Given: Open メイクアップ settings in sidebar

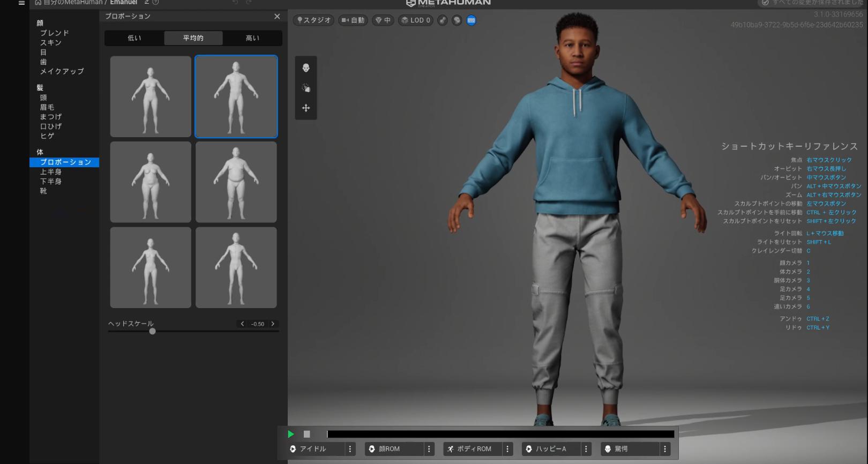Looking at the screenshot, I should 62,71.
